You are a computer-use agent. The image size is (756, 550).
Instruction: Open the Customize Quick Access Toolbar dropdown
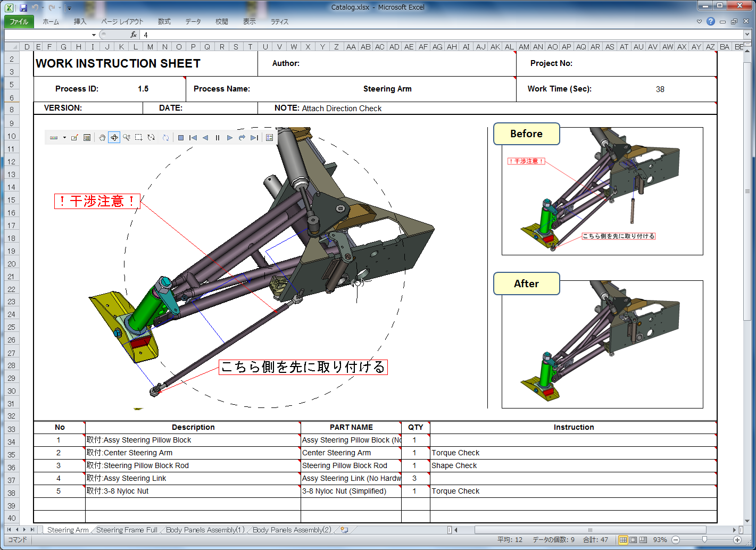point(69,8)
